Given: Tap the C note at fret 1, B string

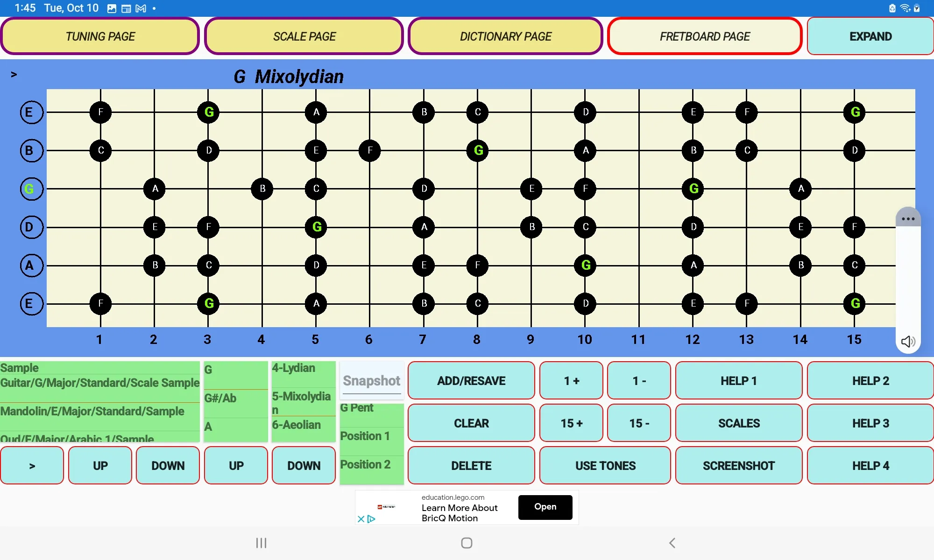Looking at the screenshot, I should [x=100, y=150].
